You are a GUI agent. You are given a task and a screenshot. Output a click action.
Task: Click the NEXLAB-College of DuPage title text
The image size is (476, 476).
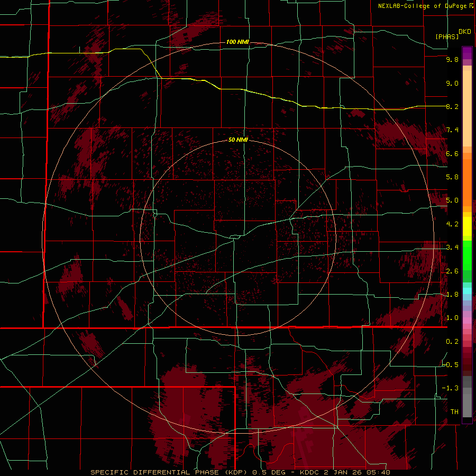(x=423, y=6)
